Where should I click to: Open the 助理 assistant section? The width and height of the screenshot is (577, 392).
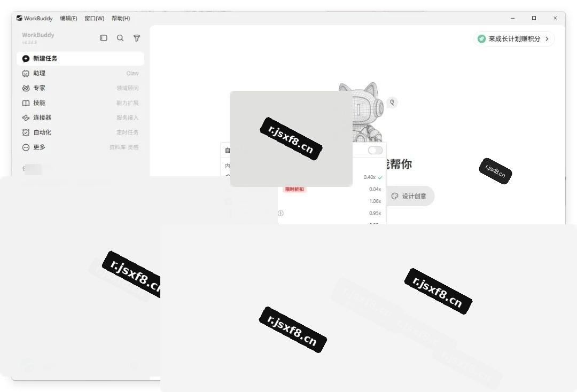(80, 73)
